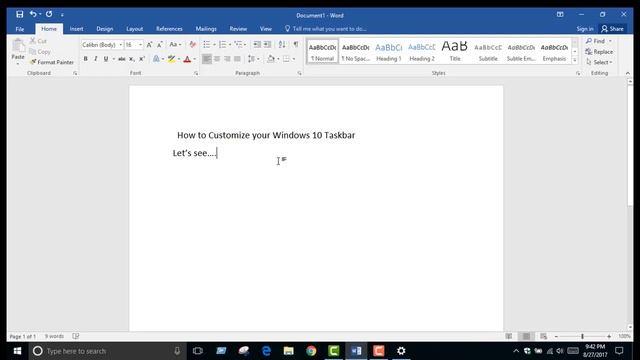Open Line and Paragraph Spacing dropdown
This screenshot has width=640, height=360.
[x=253, y=59]
